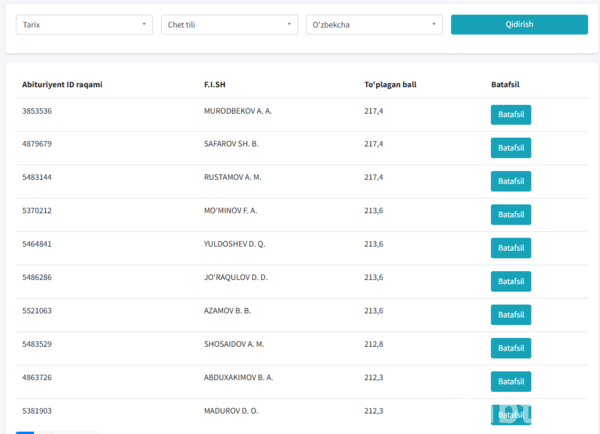This screenshot has width=600, height=434.
Task: Open Batafsil for YULDOSHEV D. Q.
Action: click(511, 248)
